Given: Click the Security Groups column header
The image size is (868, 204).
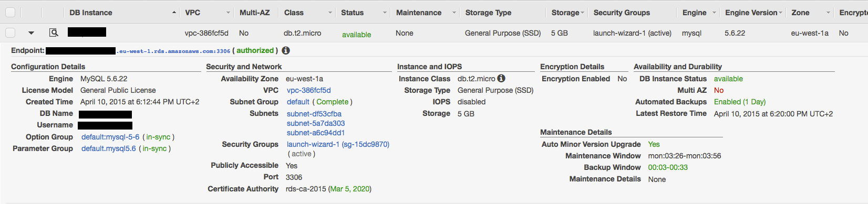Looking at the screenshot, I should pos(622,13).
